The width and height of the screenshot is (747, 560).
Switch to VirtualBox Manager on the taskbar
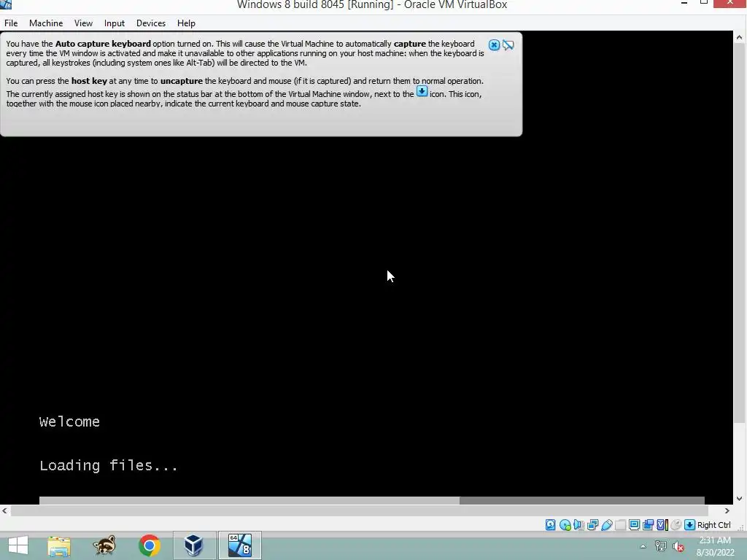(x=194, y=545)
